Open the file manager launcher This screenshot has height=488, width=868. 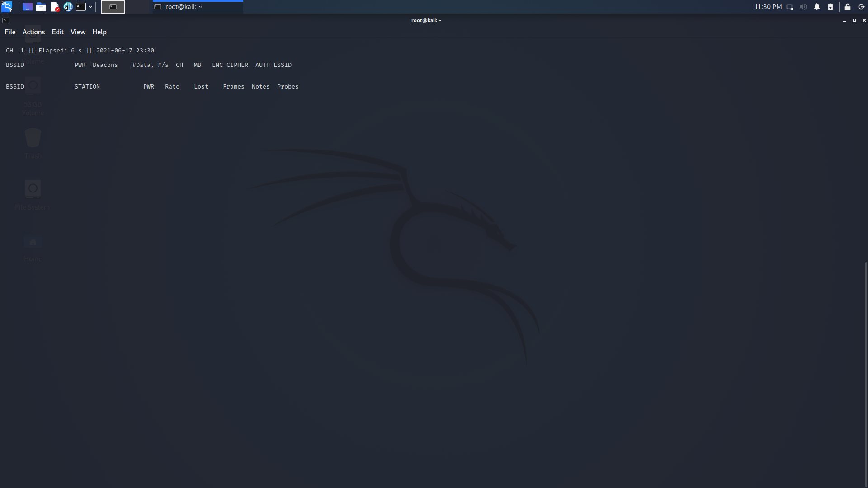(41, 7)
